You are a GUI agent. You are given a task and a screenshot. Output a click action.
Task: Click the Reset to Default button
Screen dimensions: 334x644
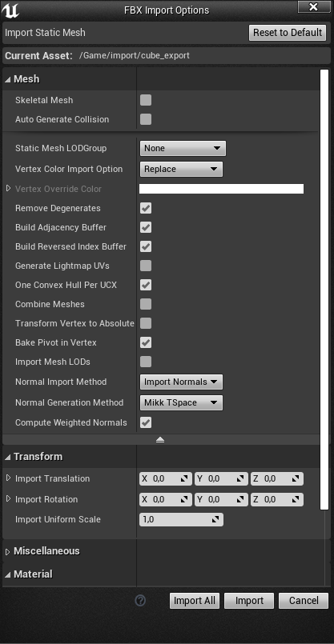pos(288,33)
